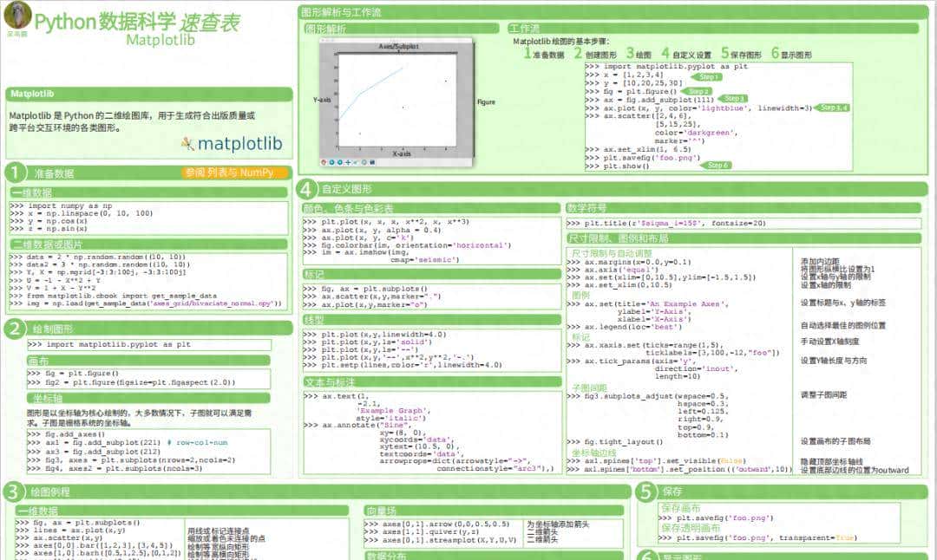Click the description 添加内边距

click(x=820, y=262)
